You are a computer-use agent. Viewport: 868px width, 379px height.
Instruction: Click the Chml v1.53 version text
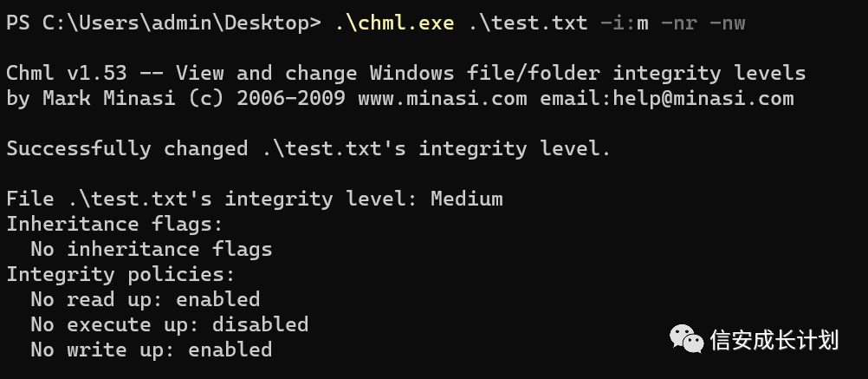pyautogui.click(x=67, y=73)
